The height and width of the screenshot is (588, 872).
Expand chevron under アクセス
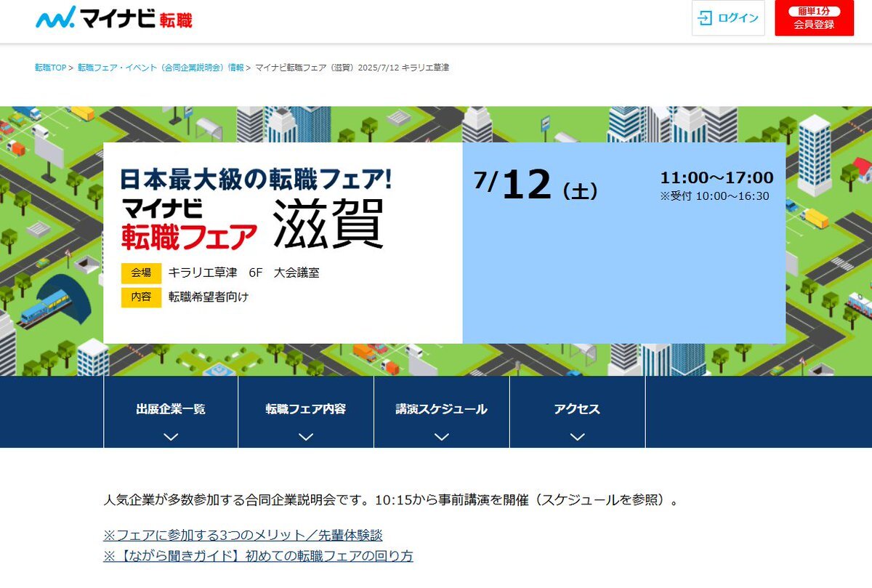tap(578, 437)
